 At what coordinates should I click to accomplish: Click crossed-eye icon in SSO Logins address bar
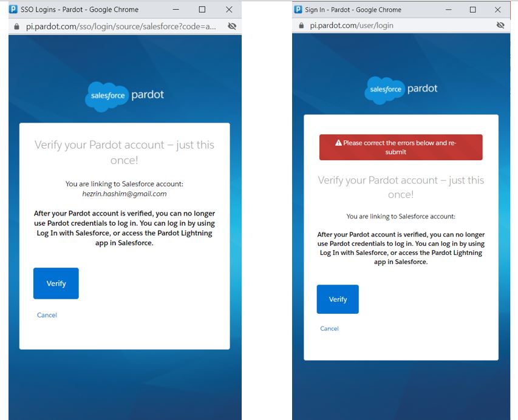point(232,26)
